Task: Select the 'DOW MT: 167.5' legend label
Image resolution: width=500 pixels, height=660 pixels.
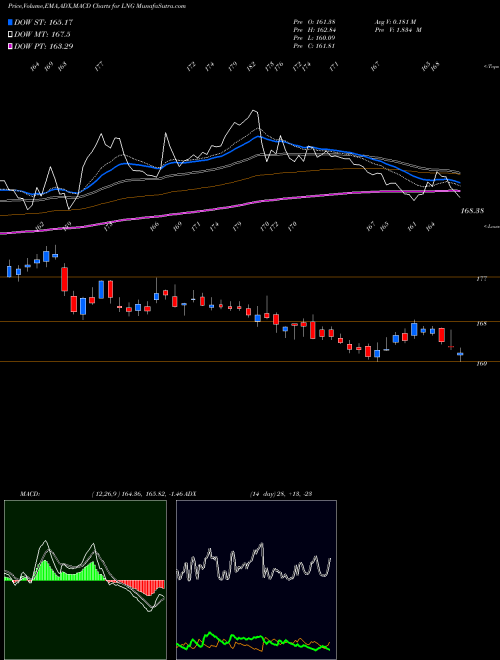Action: point(42,35)
